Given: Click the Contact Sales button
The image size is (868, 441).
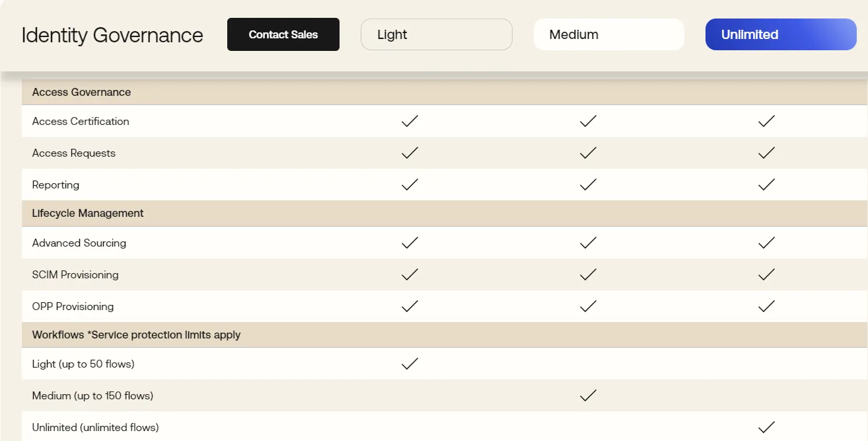Looking at the screenshot, I should point(283,34).
